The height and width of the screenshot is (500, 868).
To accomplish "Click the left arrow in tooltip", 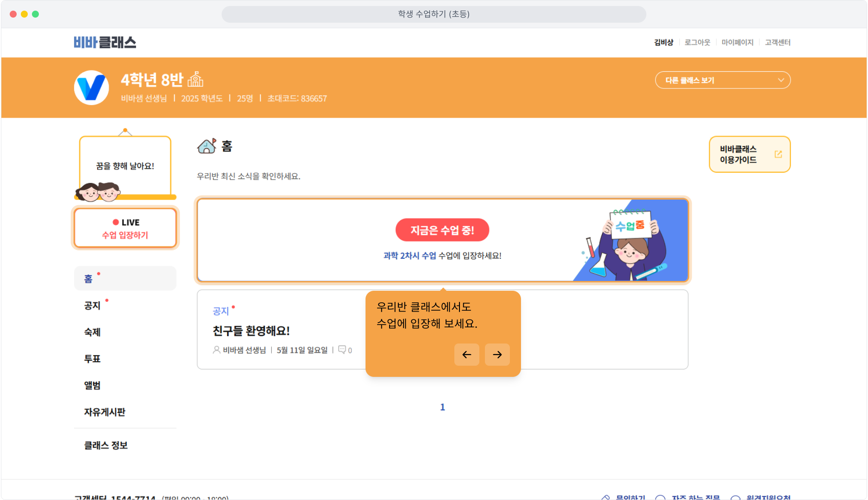I will point(467,355).
